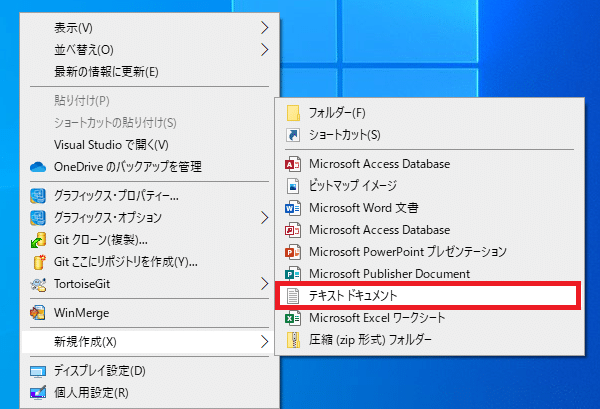Select グラフィックス・プロパティー...
The width and height of the screenshot is (600, 409).
(x=150, y=196)
